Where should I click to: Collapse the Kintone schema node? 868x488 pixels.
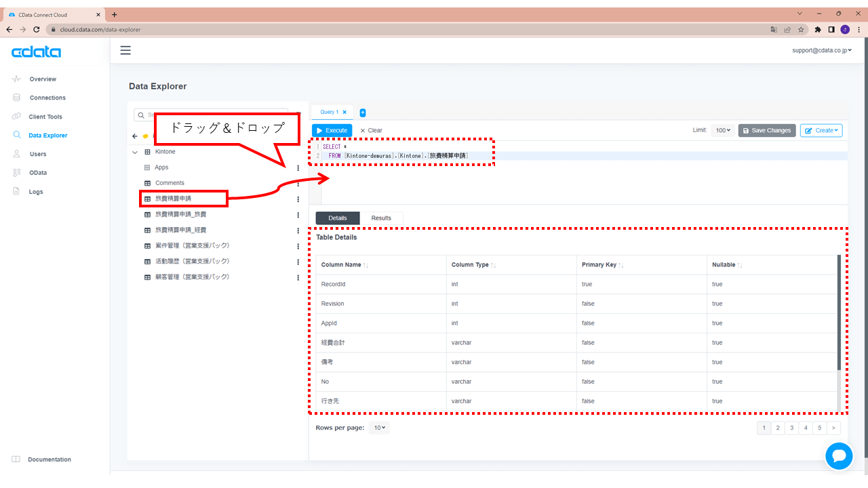click(135, 152)
